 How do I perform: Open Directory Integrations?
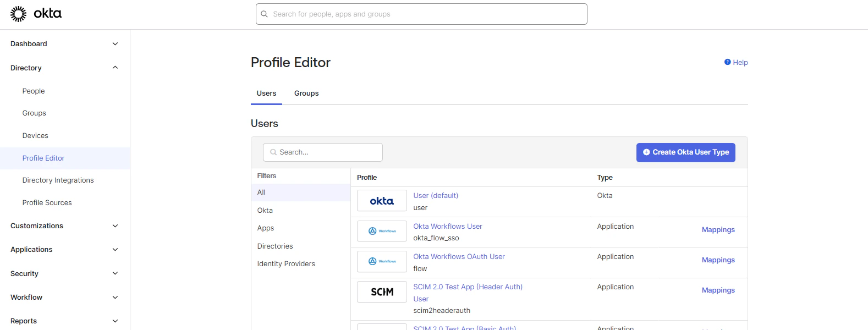pos(58,180)
